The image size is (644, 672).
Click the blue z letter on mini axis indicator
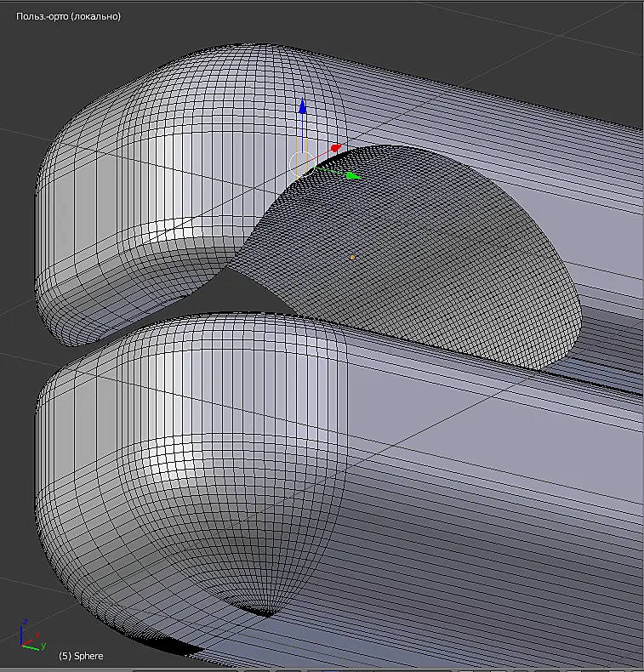pos(26,622)
